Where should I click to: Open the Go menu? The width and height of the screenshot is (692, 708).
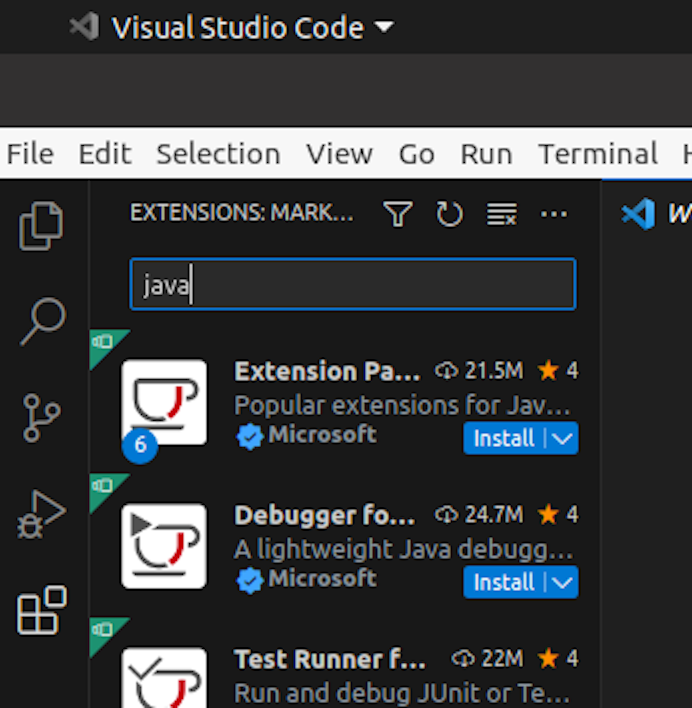tap(417, 154)
